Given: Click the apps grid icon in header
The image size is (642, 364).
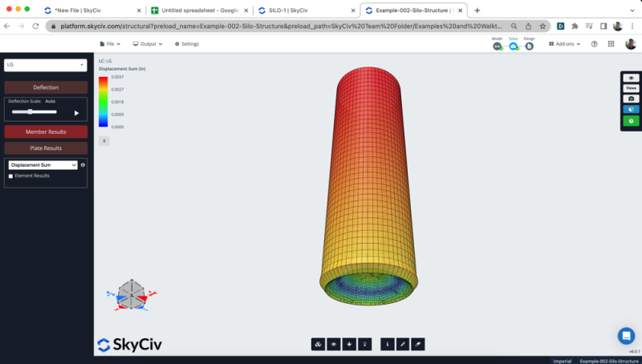Looking at the screenshot, I should click(x=611, y=44).
